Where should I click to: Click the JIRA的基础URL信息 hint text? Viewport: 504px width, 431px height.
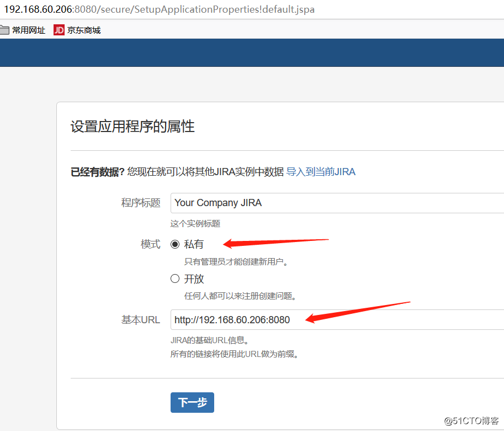209,340
